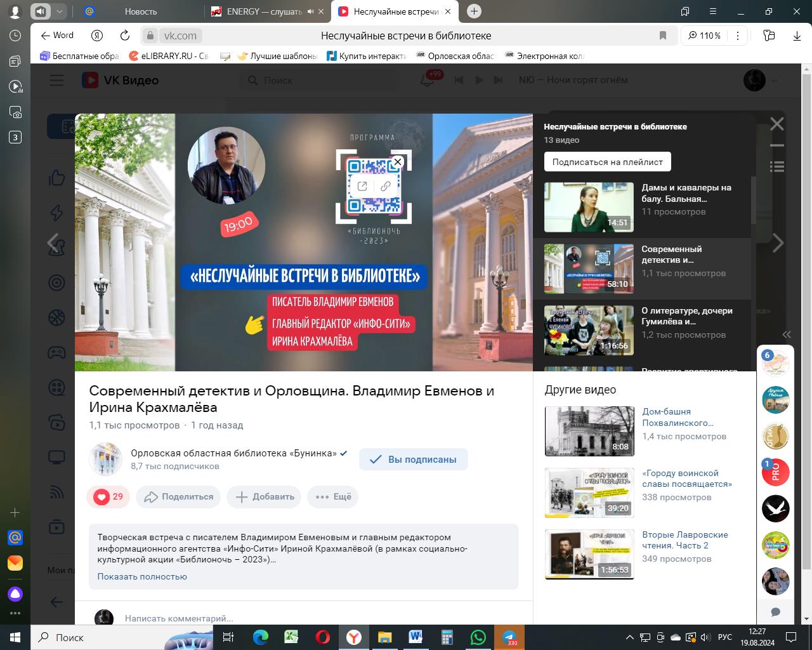The height and width of the screenshot is (650, 812).
Task: Open WhatsApp from the taskbar
Action: [x=478, y=637]
